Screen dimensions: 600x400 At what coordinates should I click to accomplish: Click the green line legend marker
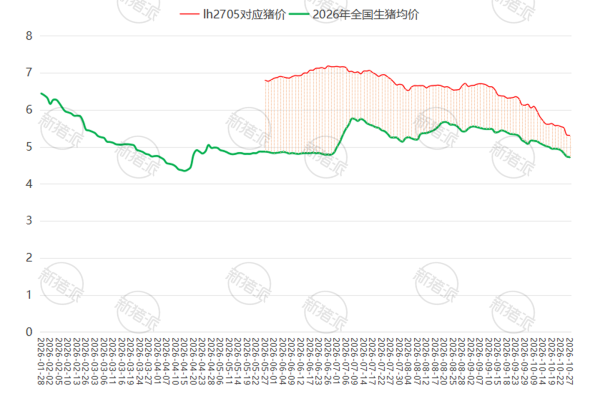point(299,15)
